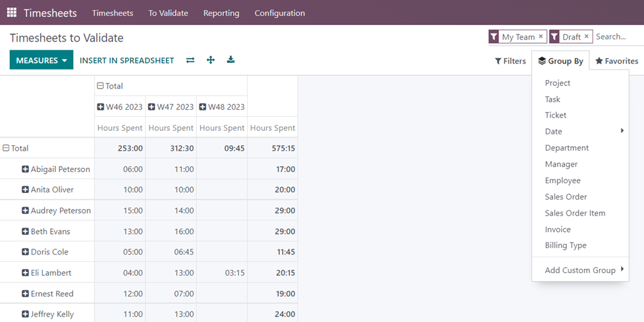Open the Date submenu in Group By
The image size is (644, 322).
coord(583,132)
